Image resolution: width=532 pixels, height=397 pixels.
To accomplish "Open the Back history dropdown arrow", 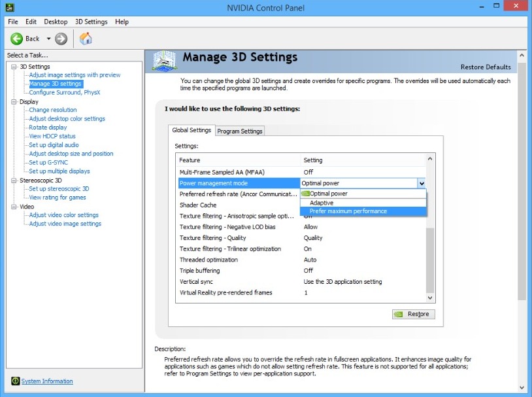I will tap(48, 39).
